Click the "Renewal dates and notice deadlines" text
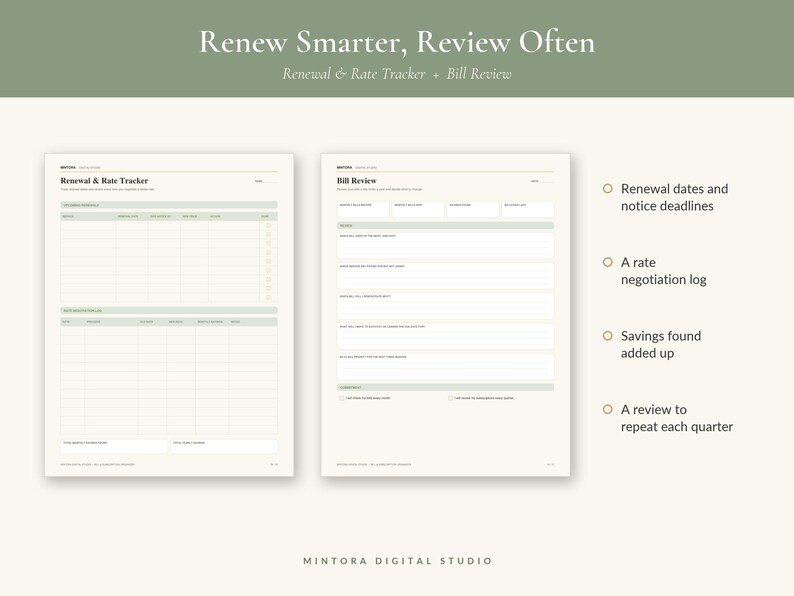 pos(674,197)
